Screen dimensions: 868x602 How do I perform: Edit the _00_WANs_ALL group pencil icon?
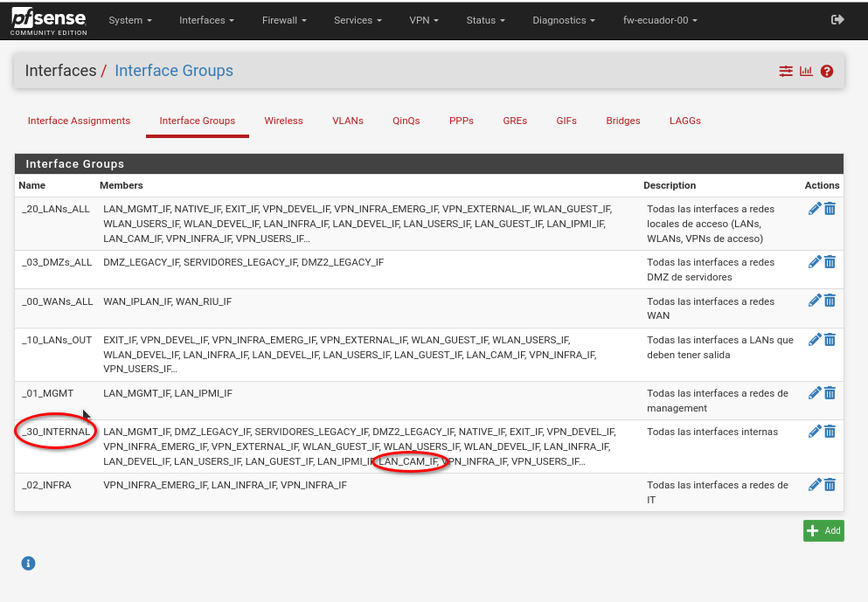[x=815, y=301]
